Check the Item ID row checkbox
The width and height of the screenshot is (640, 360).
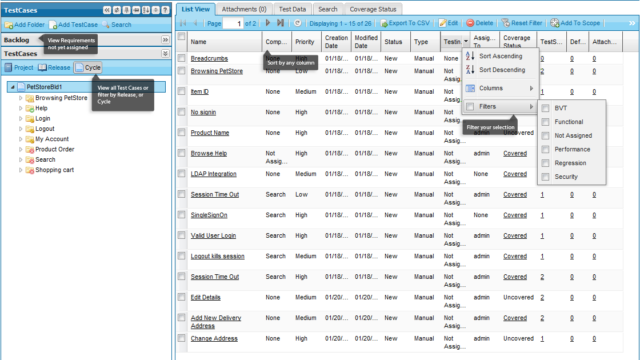pyautogui.click(x=182, y=91)
